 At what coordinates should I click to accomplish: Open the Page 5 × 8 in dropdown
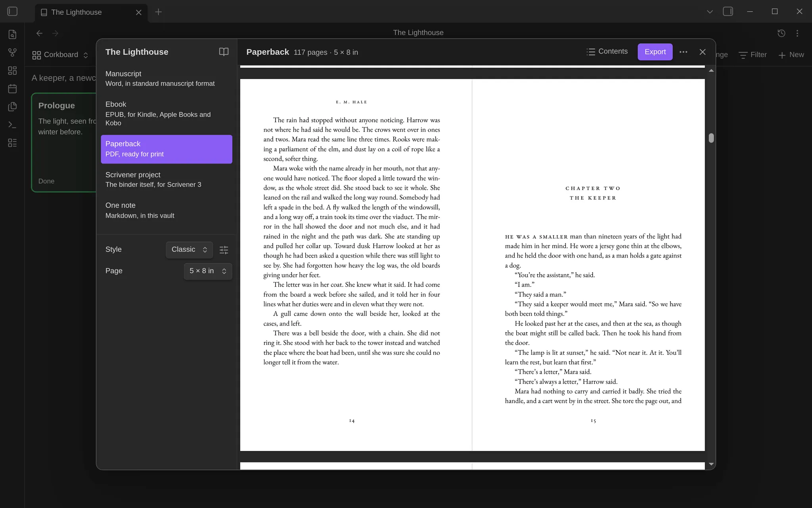208,271
